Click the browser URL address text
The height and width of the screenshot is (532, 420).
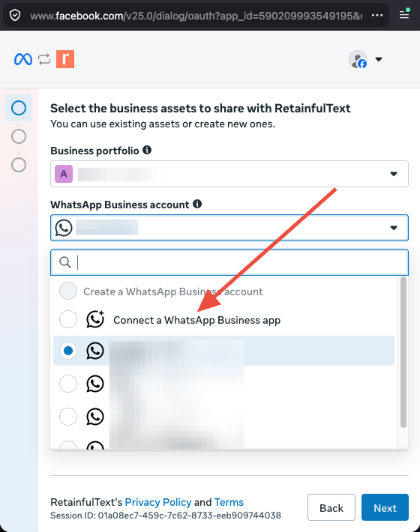tap(196, 16)
